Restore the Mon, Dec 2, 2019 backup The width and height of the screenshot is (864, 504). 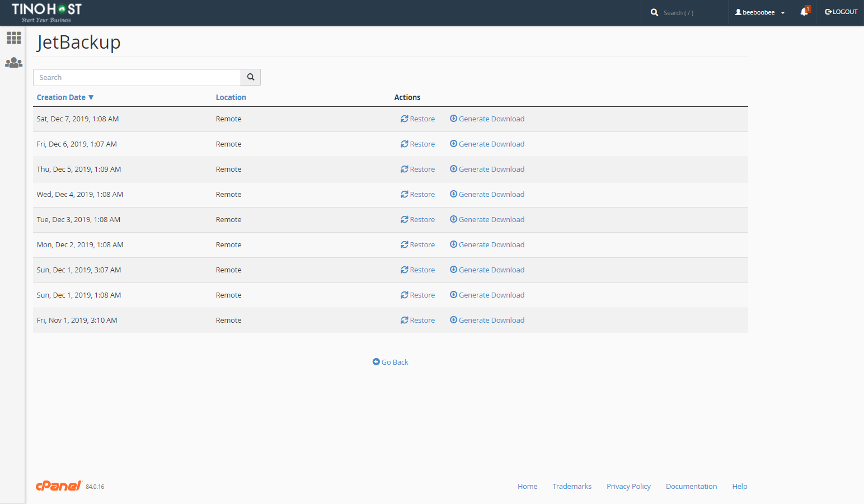417,244
